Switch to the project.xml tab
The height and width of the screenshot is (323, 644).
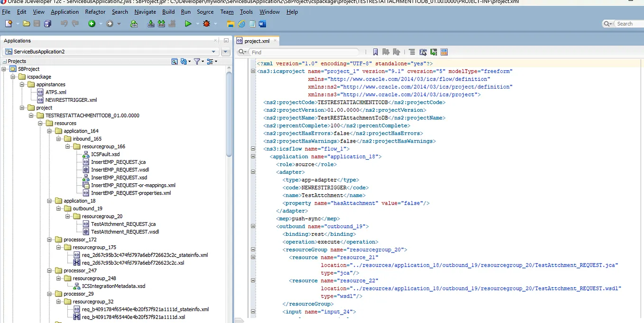coord(256,41)
